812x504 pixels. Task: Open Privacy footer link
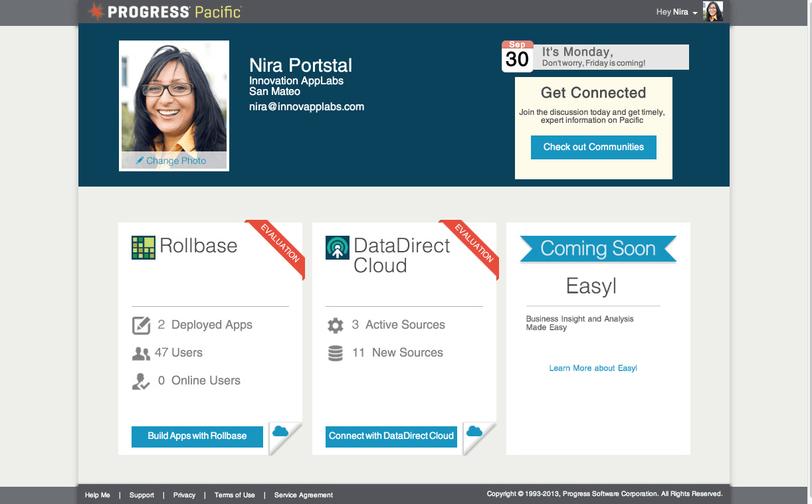pos(184,495)
